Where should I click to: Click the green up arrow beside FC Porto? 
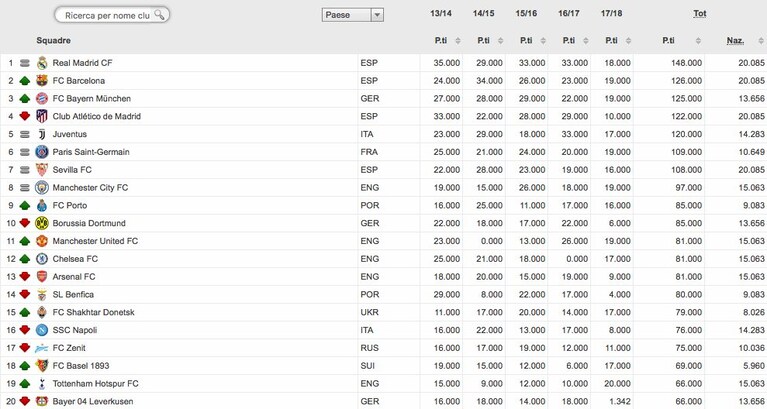point(24,205)
